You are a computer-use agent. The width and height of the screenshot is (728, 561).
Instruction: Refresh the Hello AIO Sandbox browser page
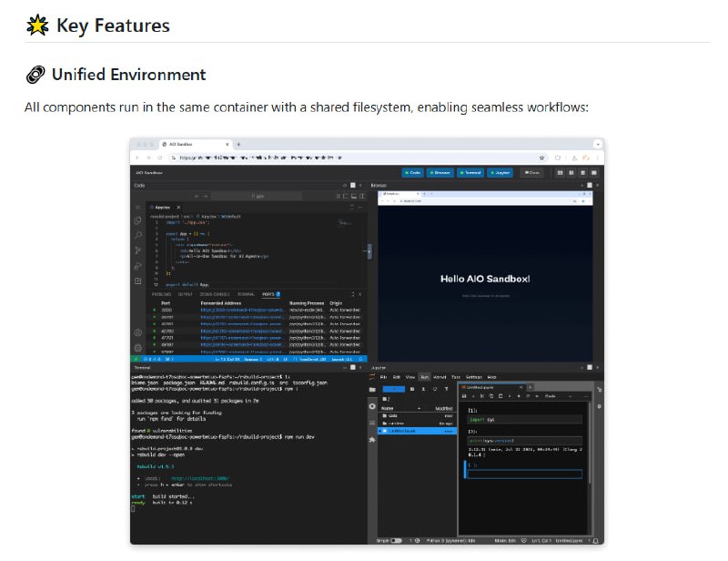click(395, 200)
